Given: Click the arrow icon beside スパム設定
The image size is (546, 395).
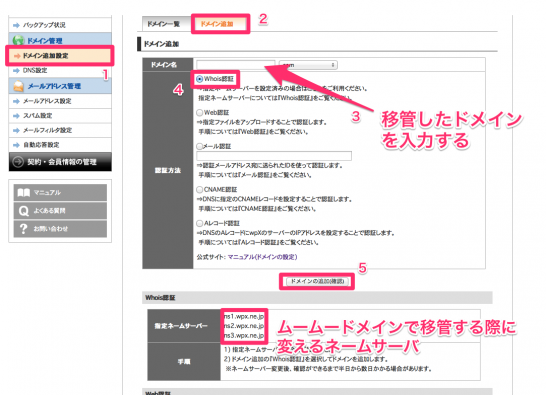Looking at the screenshot, I should point(16,116).
